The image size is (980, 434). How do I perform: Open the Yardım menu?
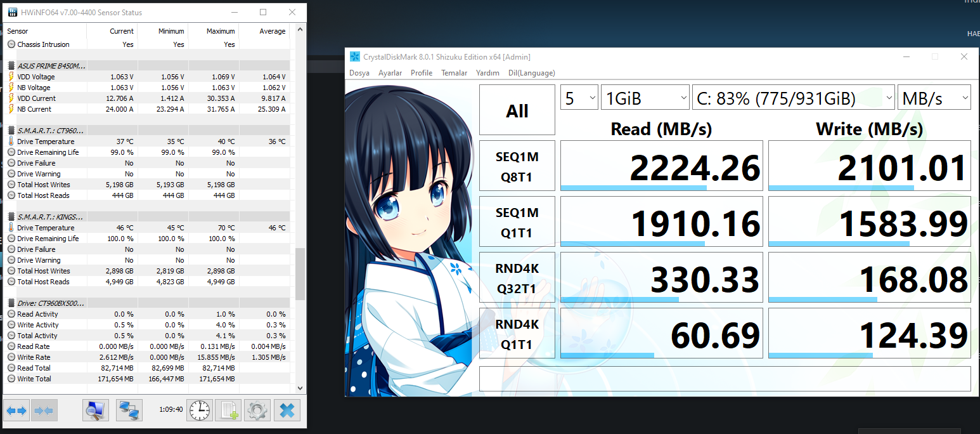(x=488, y=73)
